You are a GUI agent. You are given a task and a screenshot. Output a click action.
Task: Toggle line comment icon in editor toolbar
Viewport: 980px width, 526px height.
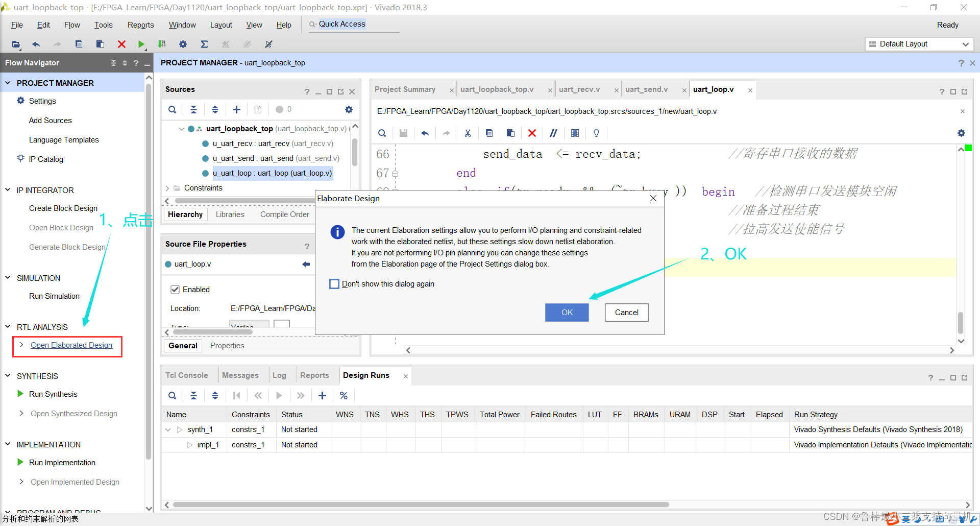pyautogui.click(x=553, y=133)
